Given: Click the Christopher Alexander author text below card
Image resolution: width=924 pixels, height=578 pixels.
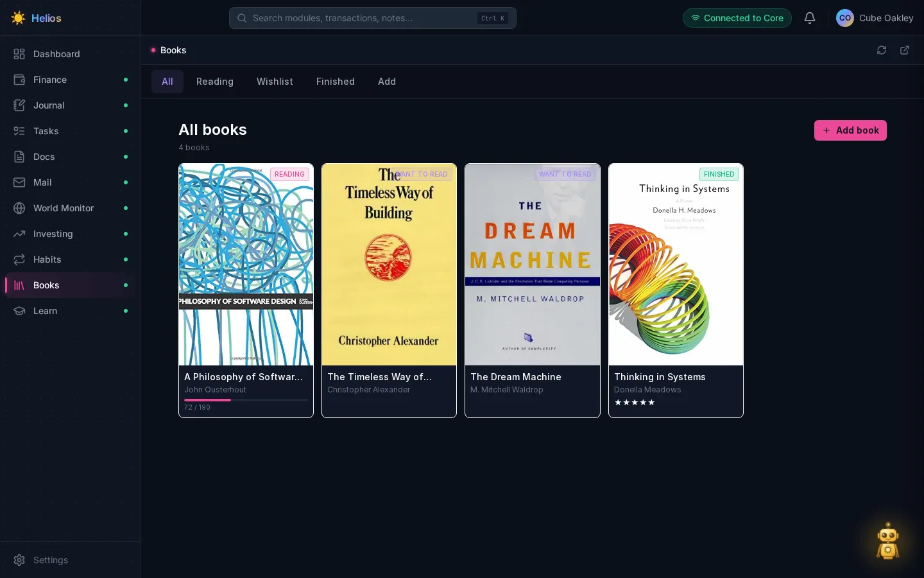Looking at the screenshot, I should click(369, 390).
